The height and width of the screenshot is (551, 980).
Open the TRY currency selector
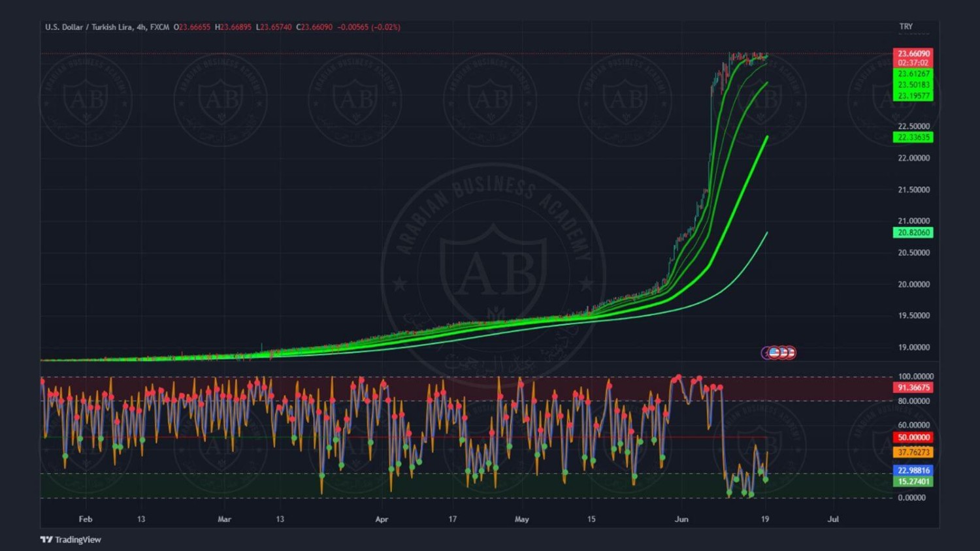[906, 27]
